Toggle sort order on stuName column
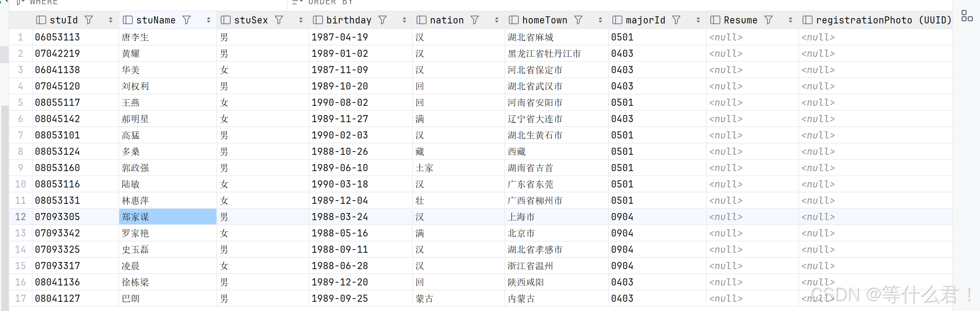The height and width of the screenshot is (311, 980). (209, 20)
